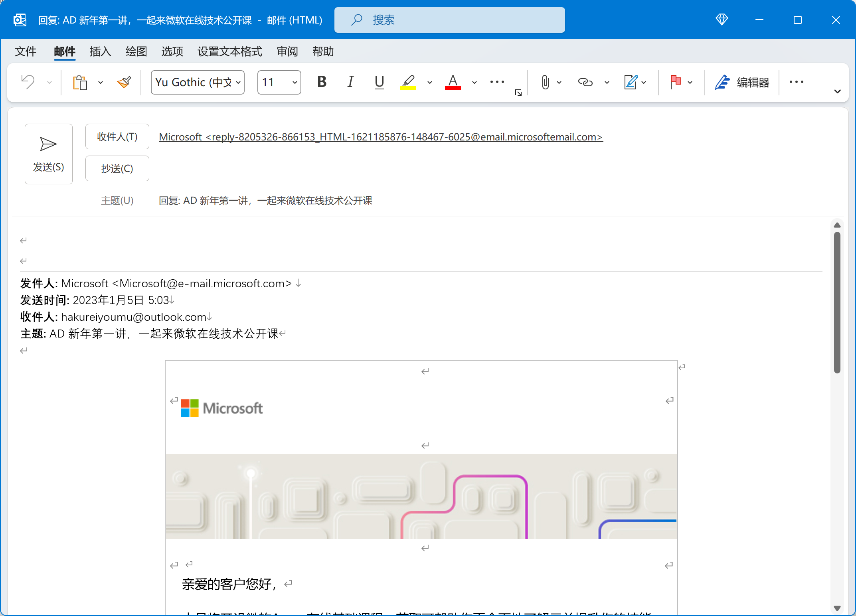
Task: Toggle italic formatting
Action: (x=350, y=82)
